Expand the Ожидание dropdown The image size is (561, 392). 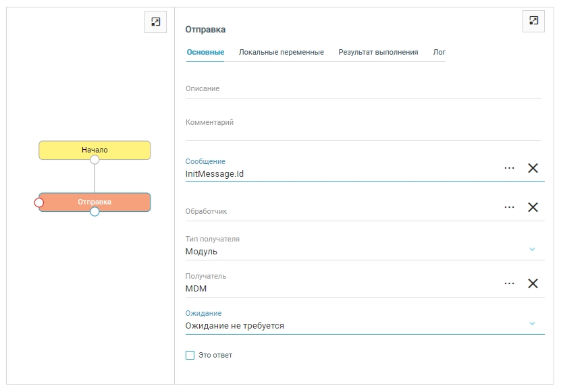(532, 323)
